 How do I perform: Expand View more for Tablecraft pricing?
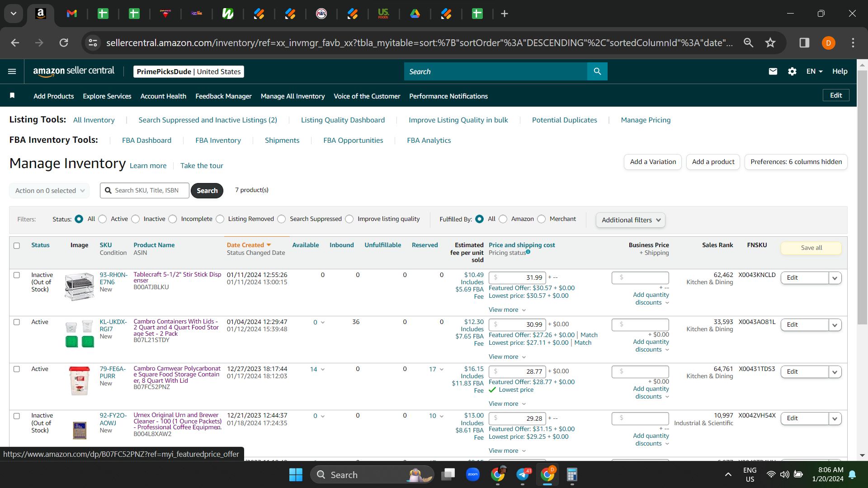[507, 310]
